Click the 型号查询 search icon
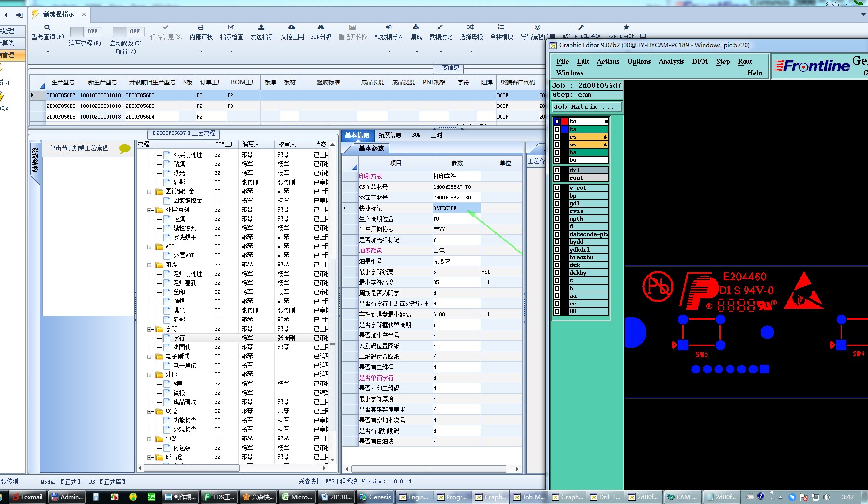 (47, 27)
